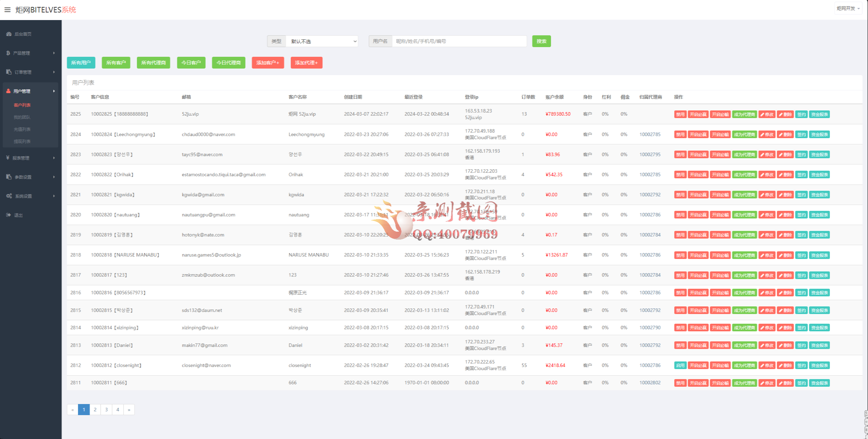Select 我的团队 submenu item
The image size is (868, 439).
[22, 117]
